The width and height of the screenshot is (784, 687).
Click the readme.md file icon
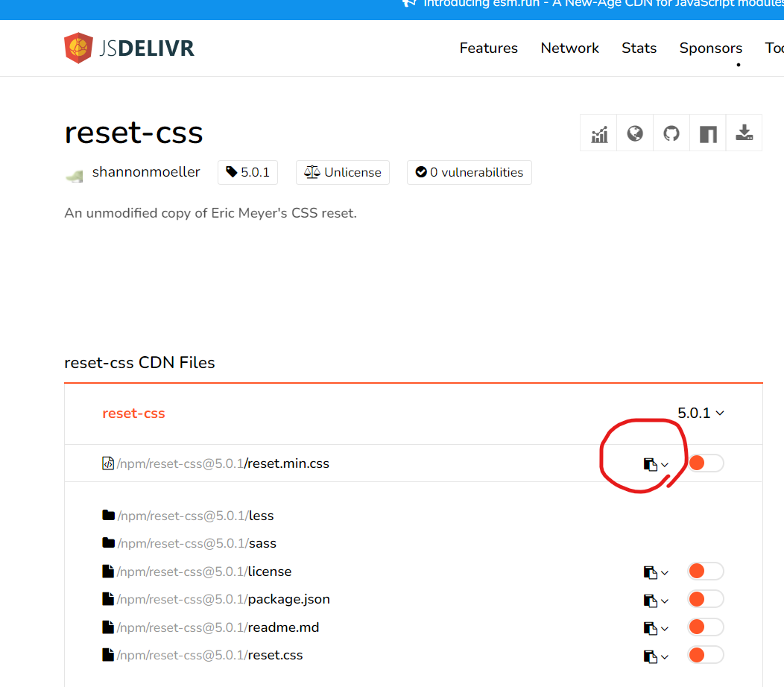107,627
